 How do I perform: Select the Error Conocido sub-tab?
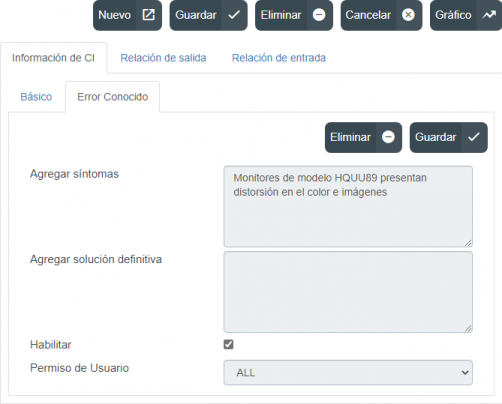click(113, 97)
